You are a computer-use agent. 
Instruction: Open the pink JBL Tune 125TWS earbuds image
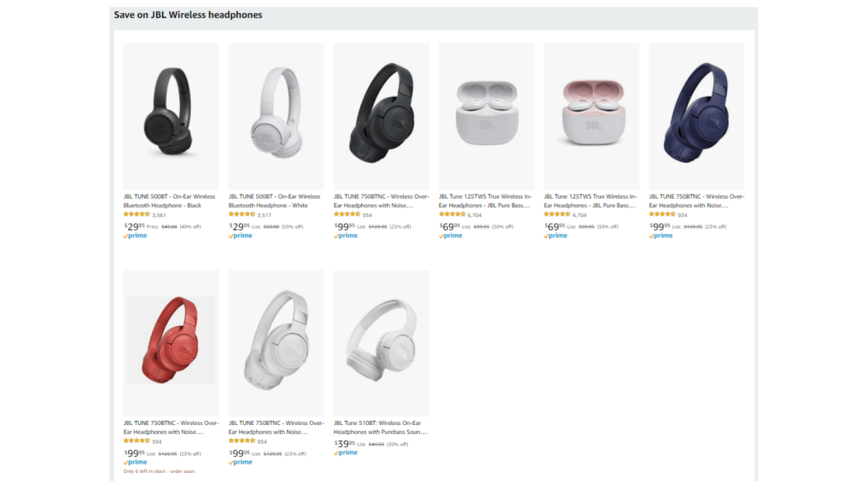[592, 116]
